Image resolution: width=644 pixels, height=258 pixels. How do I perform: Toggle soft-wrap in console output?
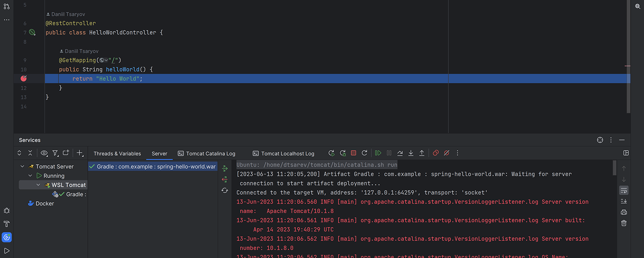624,190
